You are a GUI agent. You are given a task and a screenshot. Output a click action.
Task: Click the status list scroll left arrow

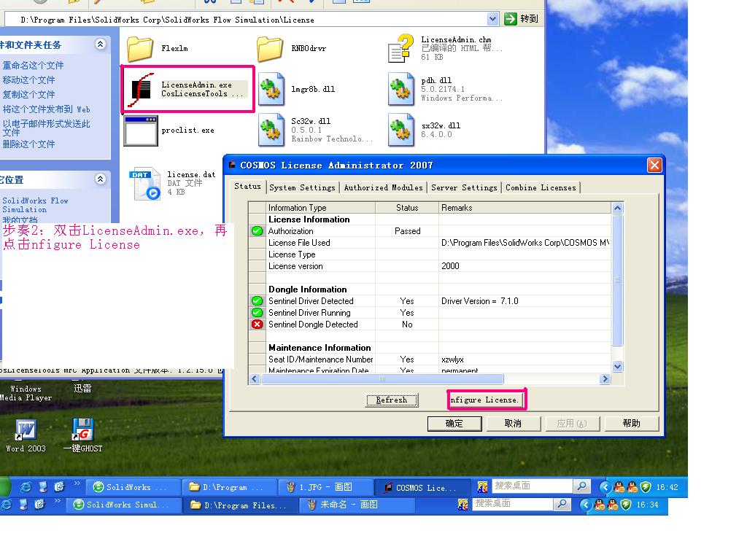click(254, 379)
